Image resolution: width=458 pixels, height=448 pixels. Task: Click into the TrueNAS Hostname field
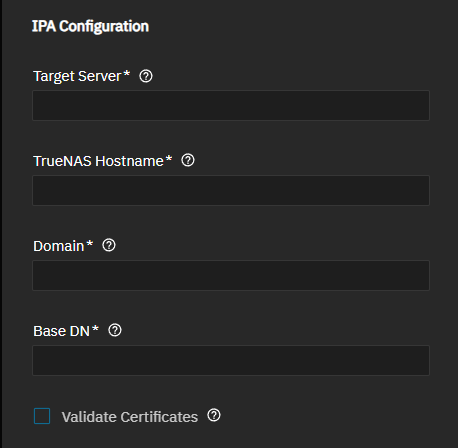(231, 190)
